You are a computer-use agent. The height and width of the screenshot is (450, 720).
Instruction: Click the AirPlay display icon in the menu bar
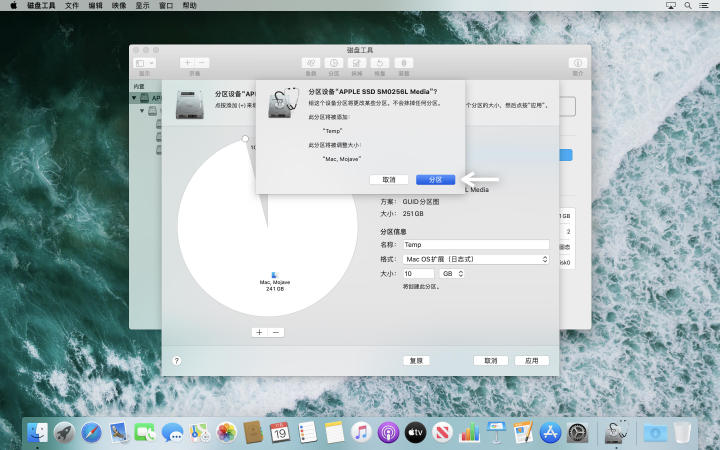click(x=671, y=6)
